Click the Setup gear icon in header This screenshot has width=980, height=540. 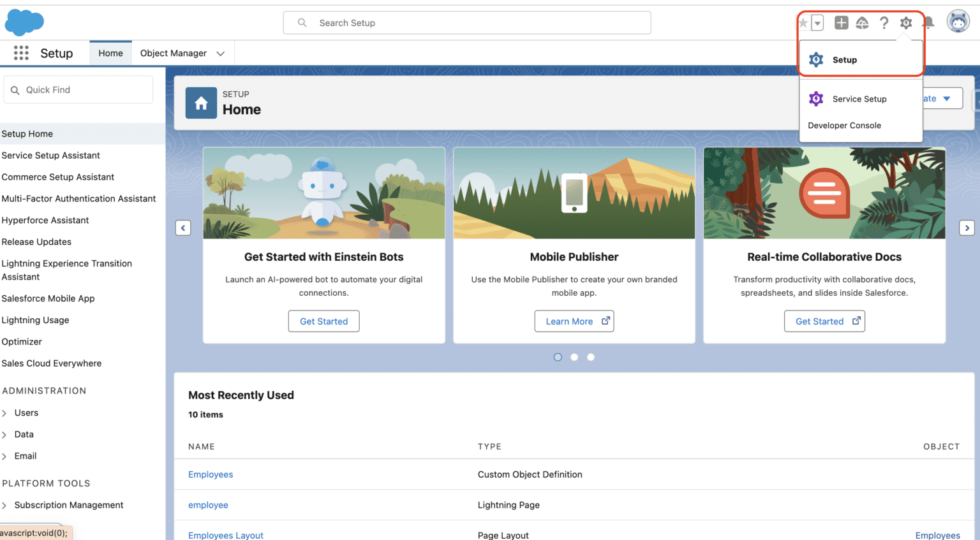click(x=906, y=23)
